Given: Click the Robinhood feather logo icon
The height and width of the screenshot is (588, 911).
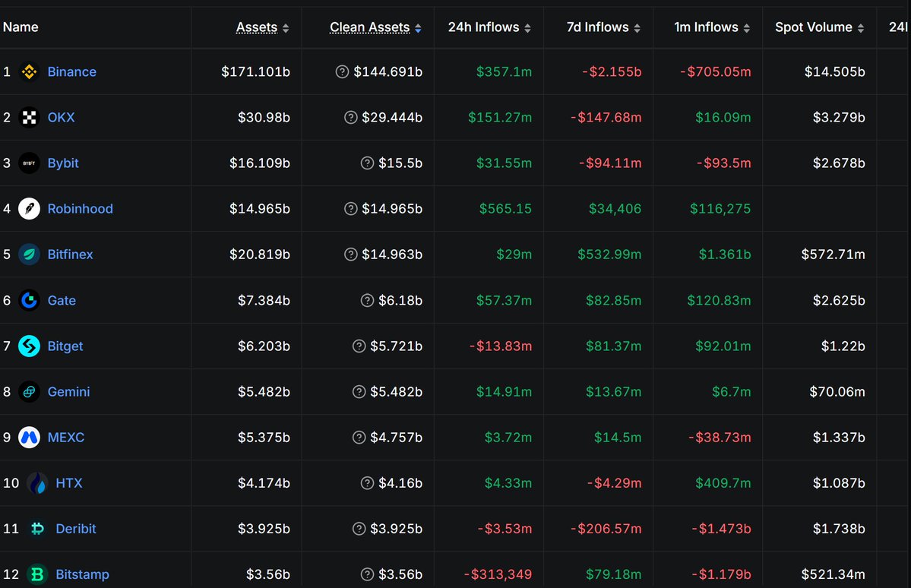Looking at the screenshot, I should (29, 209).
